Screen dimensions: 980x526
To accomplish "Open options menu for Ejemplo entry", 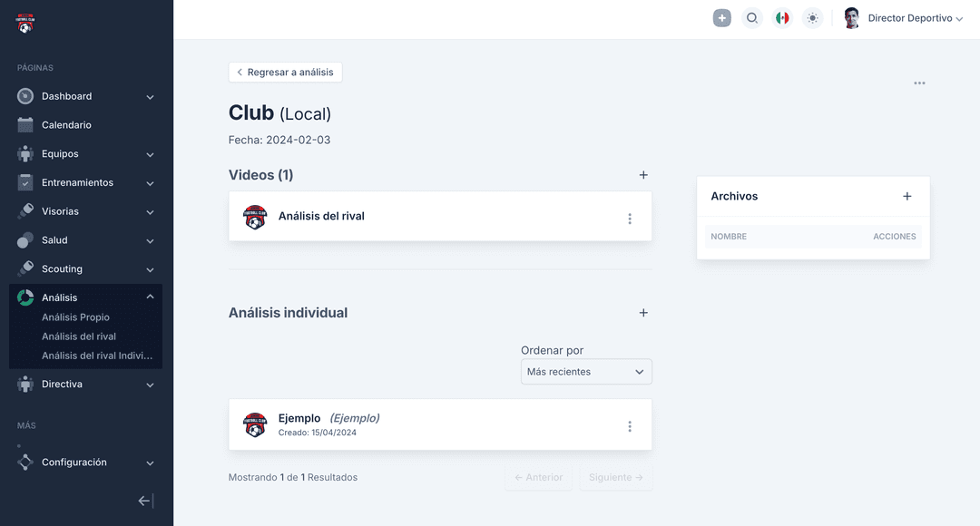I will pos(630,426).
